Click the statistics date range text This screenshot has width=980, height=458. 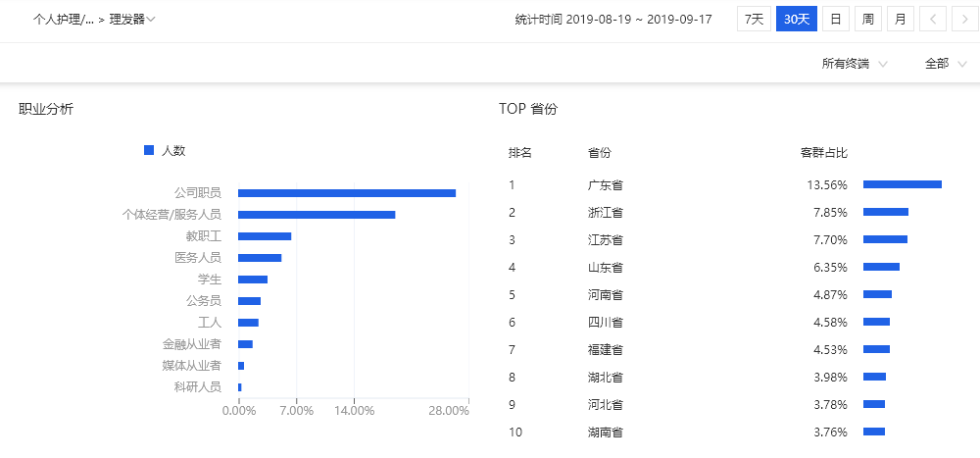point(612,19)
